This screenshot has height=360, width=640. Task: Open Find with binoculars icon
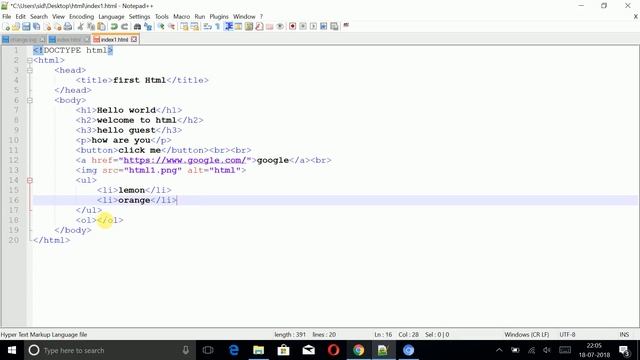pos(137,27)
